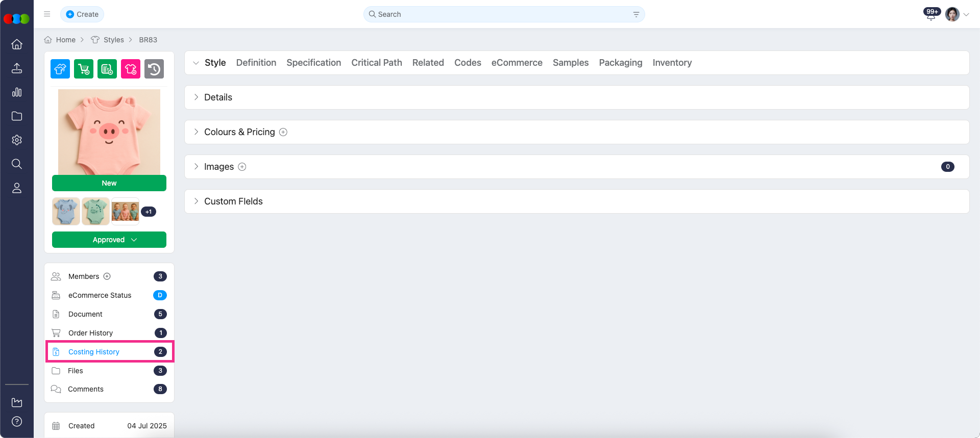Add a member with the plus icon

[107, 276]
